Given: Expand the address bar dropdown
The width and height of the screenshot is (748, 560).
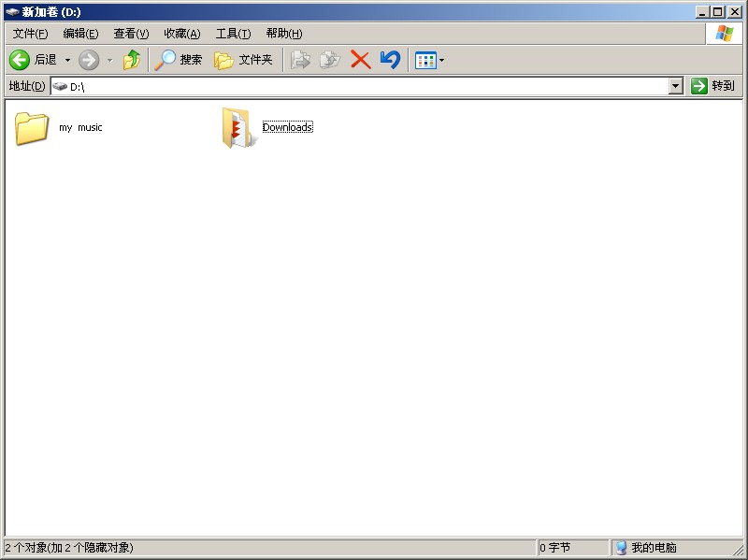Looking at the screenshot, I should [x=675, y=86].
